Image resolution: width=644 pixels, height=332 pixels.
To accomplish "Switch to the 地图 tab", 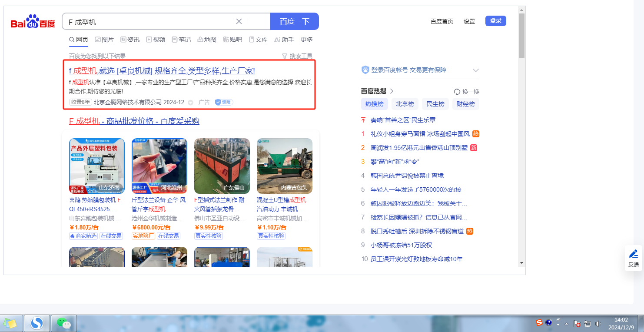I will (207, 40).
